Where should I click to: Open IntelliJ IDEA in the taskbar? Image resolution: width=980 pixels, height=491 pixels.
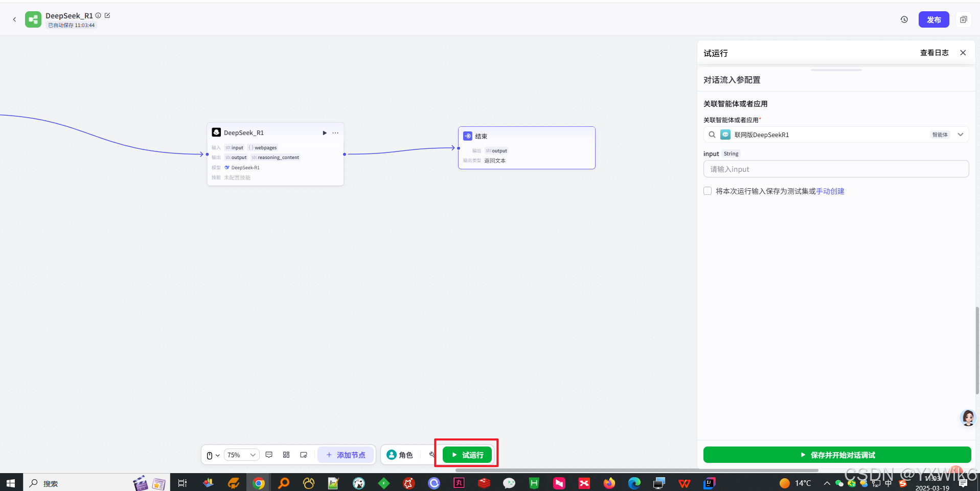coord(709,483)
